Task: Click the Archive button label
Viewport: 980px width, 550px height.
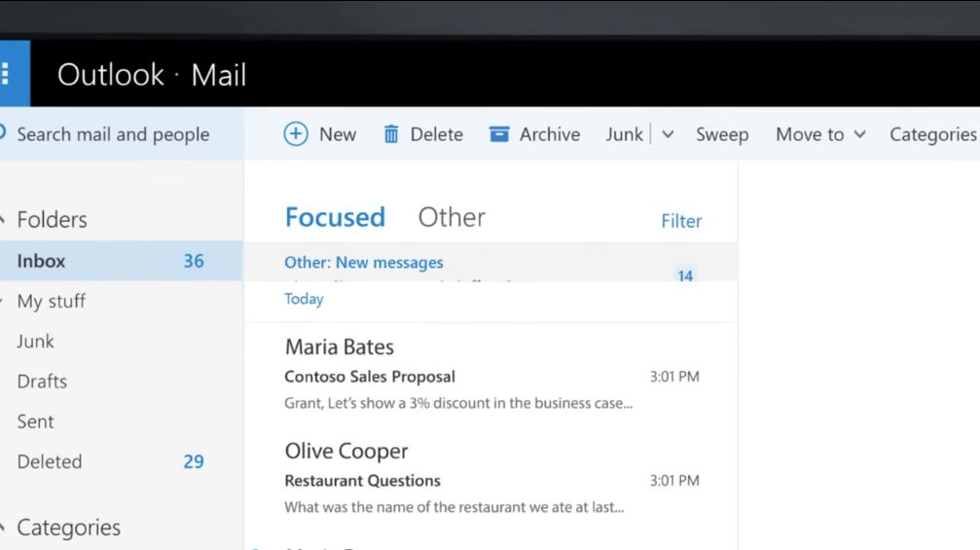Action: pyautogui.click(x=550, y=134)
